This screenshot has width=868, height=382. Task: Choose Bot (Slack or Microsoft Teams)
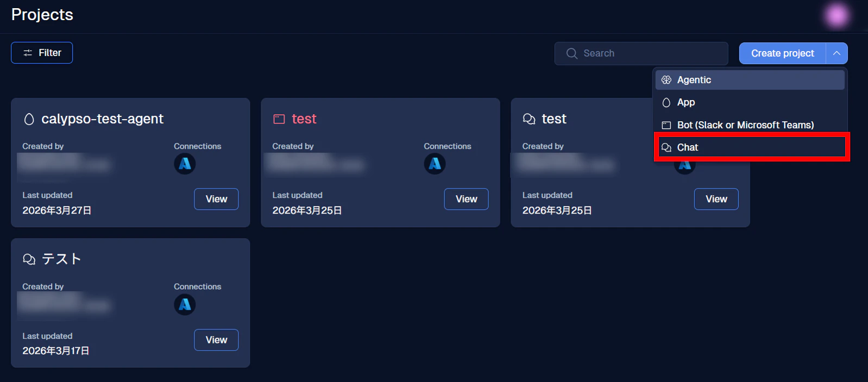coord(750,125)
